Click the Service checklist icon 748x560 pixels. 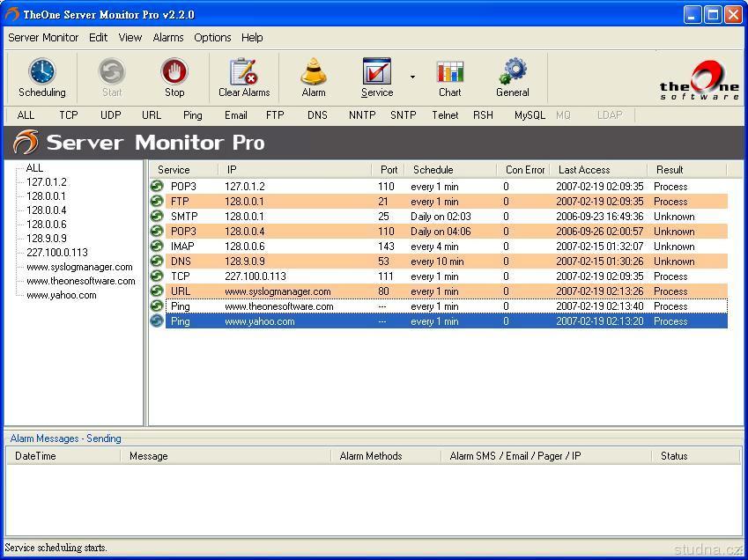[376, 72]
